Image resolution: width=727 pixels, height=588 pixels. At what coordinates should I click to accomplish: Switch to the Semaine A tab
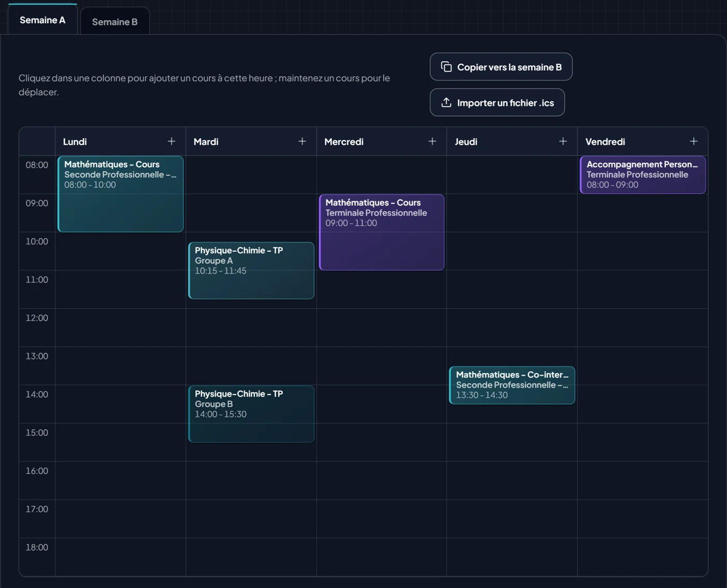coord(43,20)
